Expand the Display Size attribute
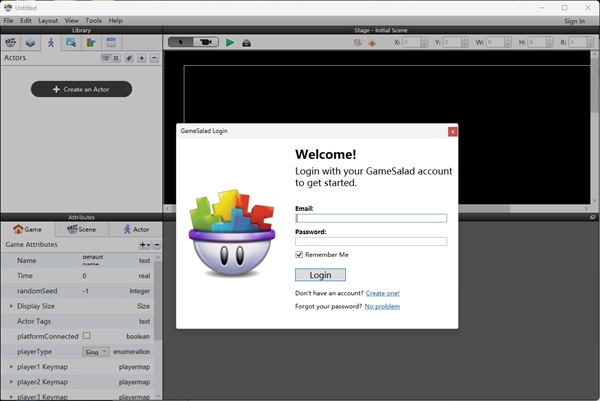Screen dimensions: 600x401 tap(11, 306)
